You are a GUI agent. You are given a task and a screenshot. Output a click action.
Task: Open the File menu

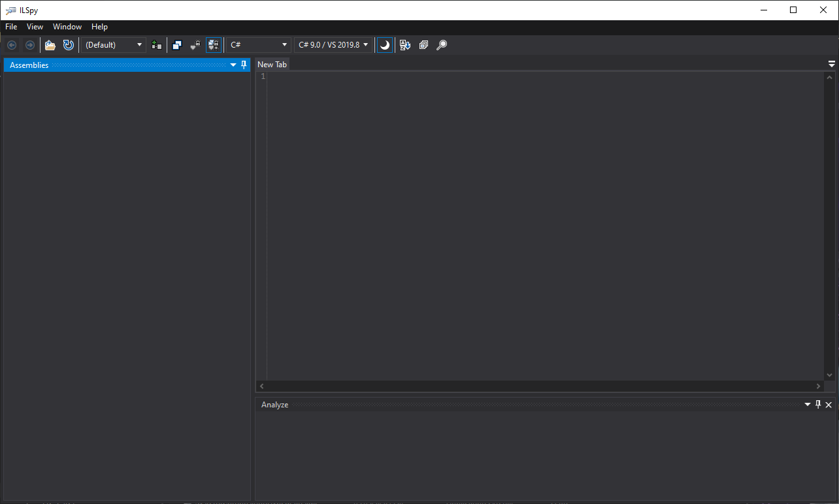tap(11, 27)
